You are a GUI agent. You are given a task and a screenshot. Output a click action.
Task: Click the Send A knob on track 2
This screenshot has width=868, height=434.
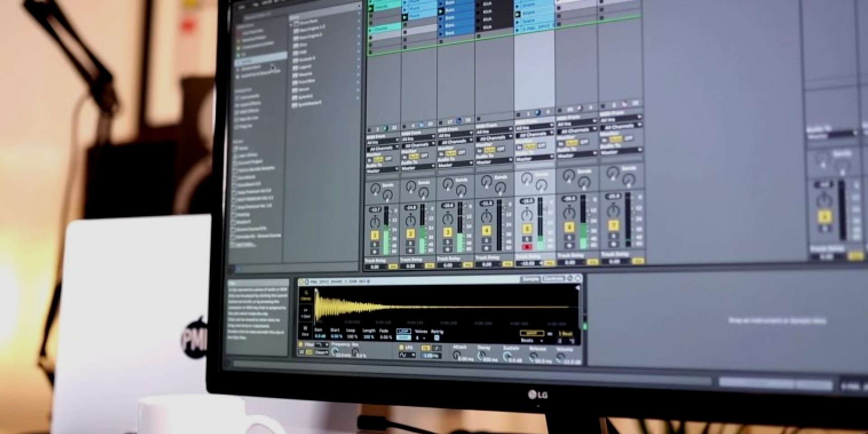[411, 186]
